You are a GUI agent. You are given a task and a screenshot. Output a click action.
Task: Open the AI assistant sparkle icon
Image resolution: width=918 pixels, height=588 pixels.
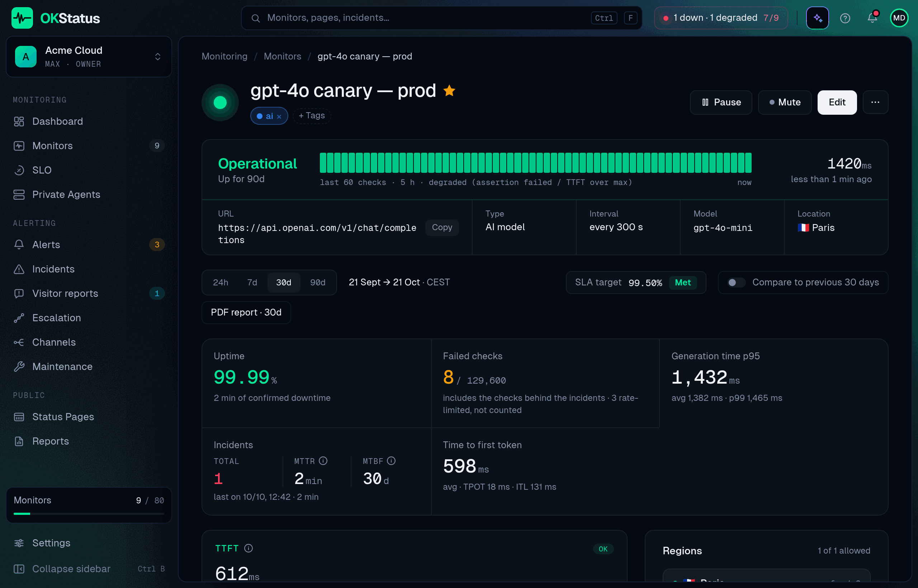[x=817, y=18]
